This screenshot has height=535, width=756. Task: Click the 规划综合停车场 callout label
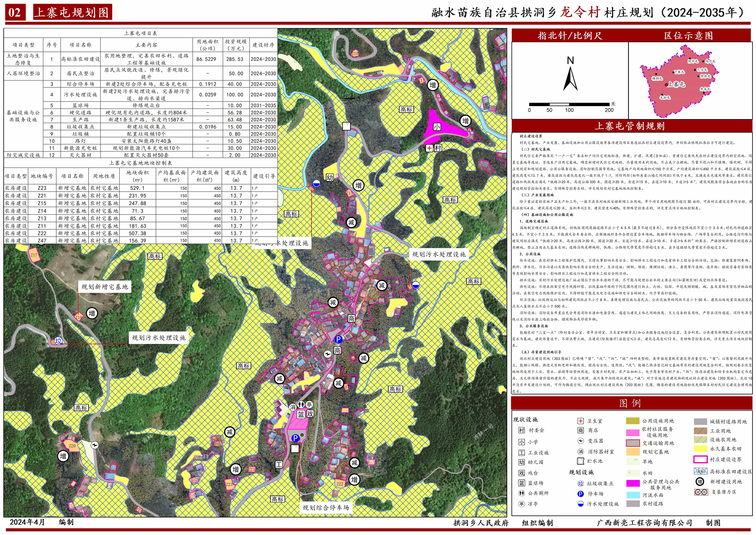click(326, 508)
